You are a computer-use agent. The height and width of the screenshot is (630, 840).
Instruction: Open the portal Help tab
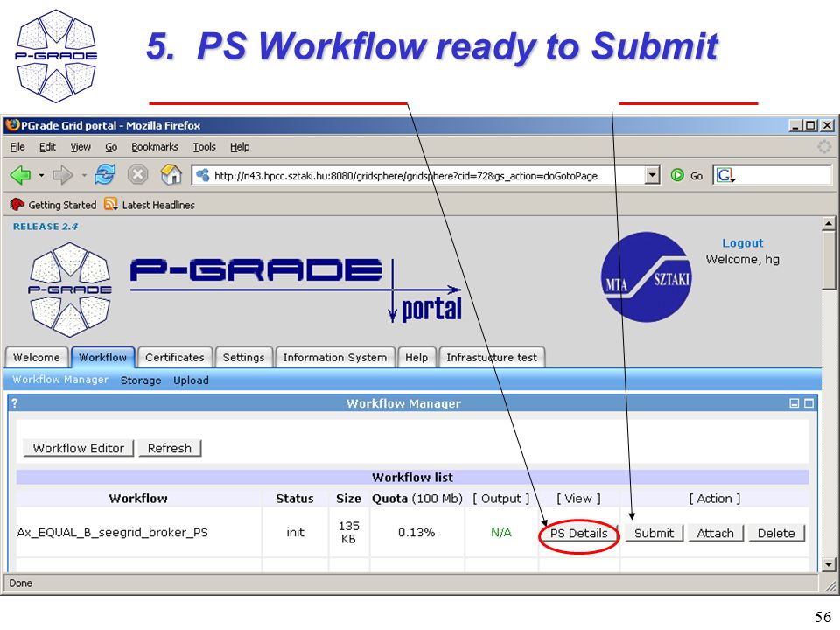416,357
